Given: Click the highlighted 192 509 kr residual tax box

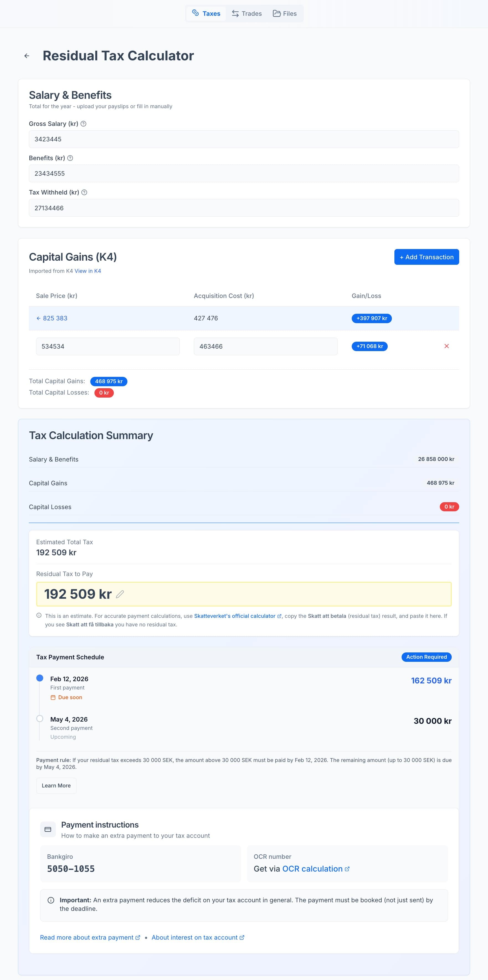Looking at the screenshot, I should pos(244,594).
